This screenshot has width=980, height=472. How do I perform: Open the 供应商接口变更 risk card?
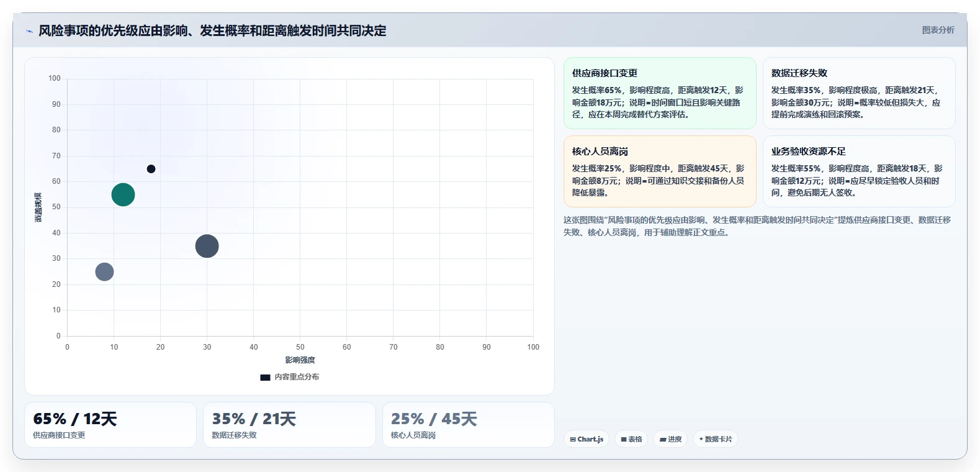[660, 93]
